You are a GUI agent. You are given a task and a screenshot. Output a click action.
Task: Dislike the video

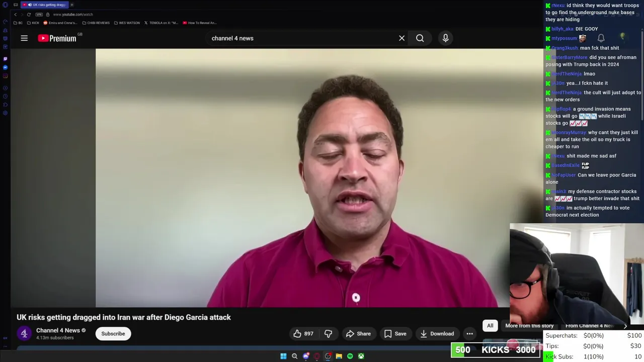click(328, 333)
